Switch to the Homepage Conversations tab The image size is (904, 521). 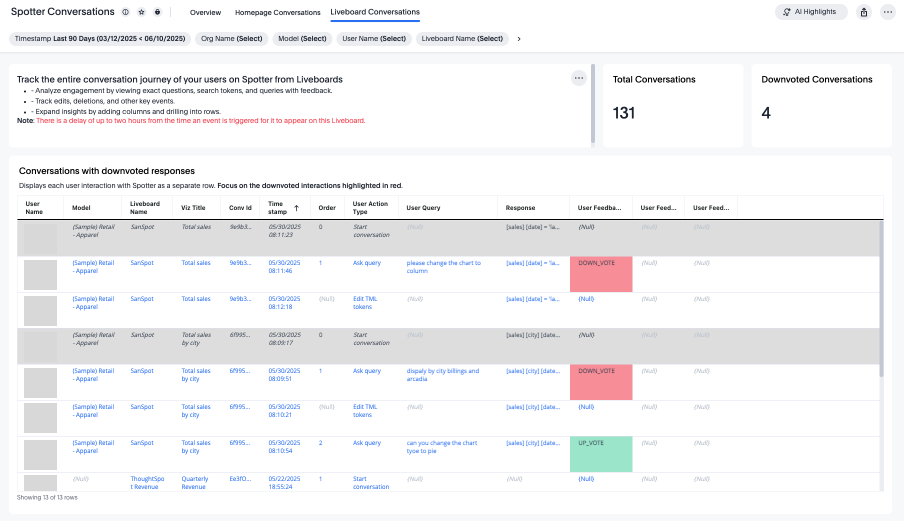(x=277, y=12)
